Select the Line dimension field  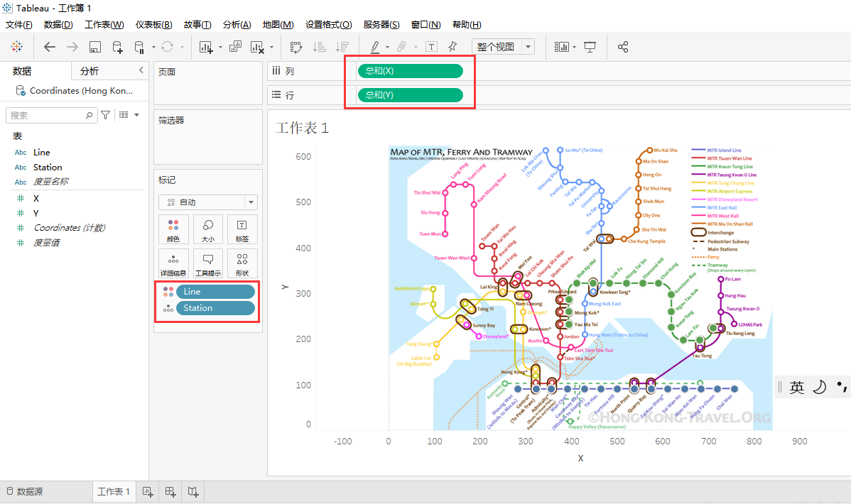[41, 153]
